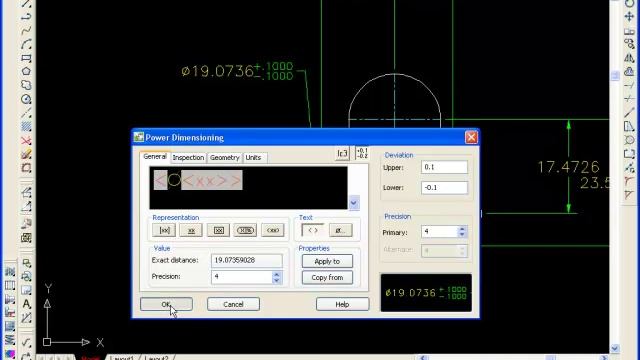The height and width of the screenshot is (360, 640).
Task: Select the Revision cloud tool
Action: pyautogui.click(x=26, y=85)
